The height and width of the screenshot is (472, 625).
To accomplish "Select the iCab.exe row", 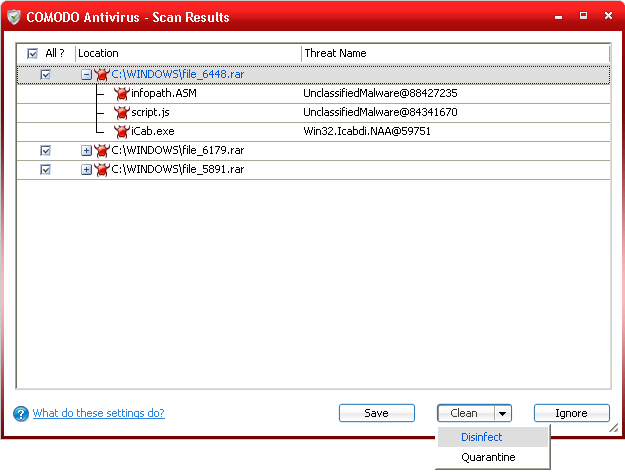I will pyautogui.click(x=313, y=132).
